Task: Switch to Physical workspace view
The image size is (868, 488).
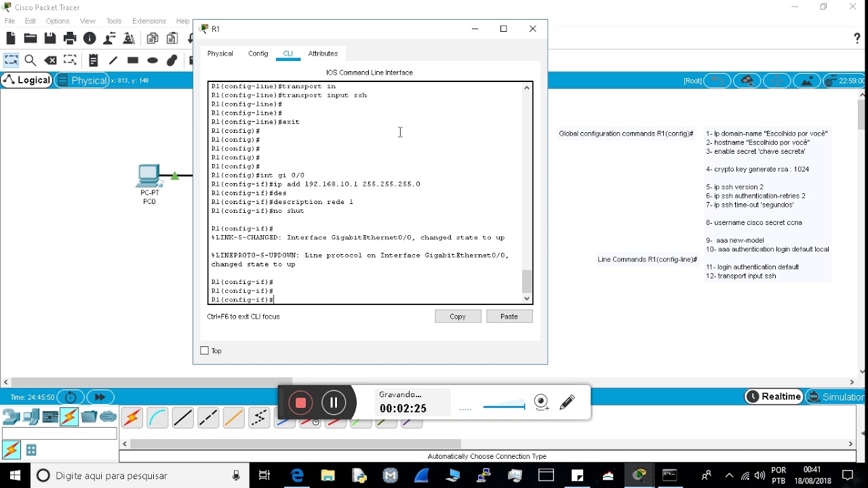Action: click(x=82, y=80)
